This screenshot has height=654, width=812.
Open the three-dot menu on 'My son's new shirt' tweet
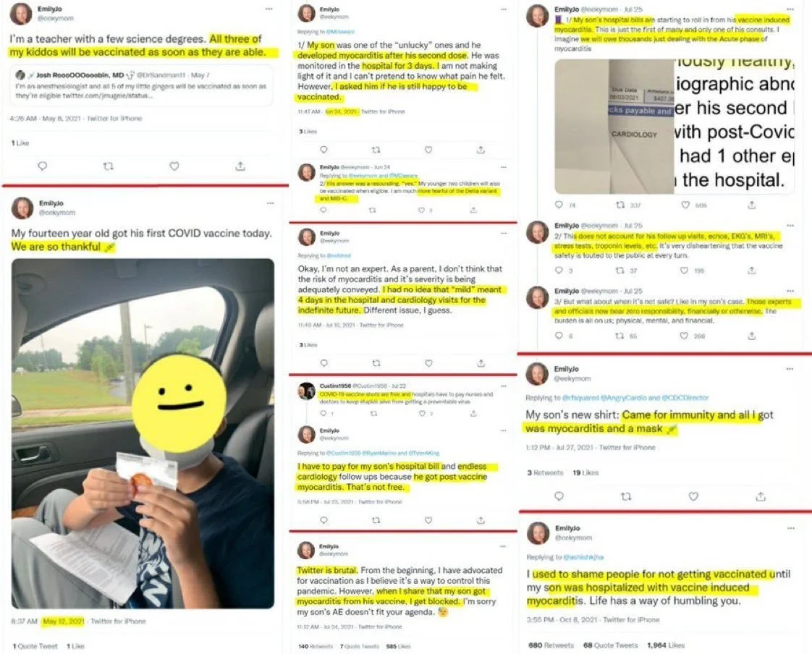(x=790, y=369)
